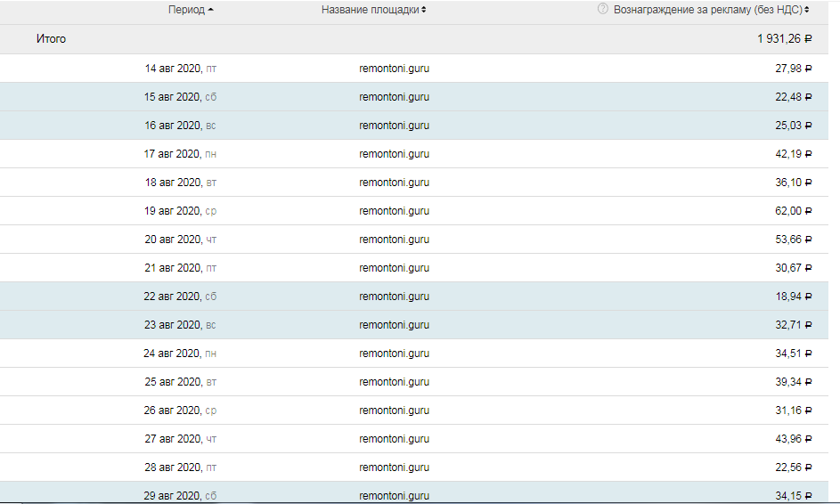Select date 28 авг 2020
The image size is (840, 504).
(173, 467)
